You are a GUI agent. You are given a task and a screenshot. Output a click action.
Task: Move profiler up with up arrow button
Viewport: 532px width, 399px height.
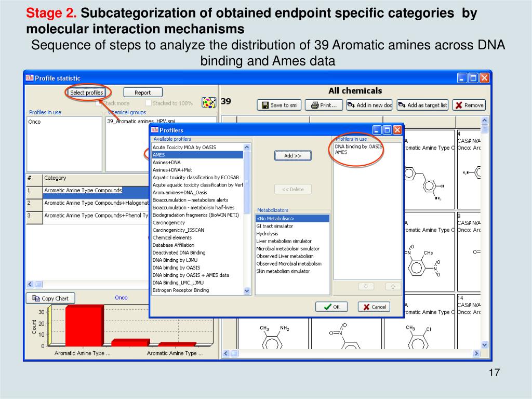[393, 286]
